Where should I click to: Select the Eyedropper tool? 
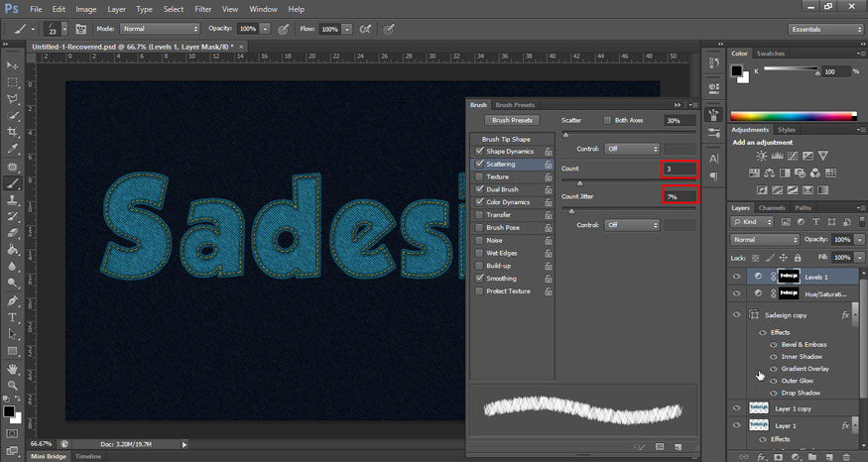(12, 149)
